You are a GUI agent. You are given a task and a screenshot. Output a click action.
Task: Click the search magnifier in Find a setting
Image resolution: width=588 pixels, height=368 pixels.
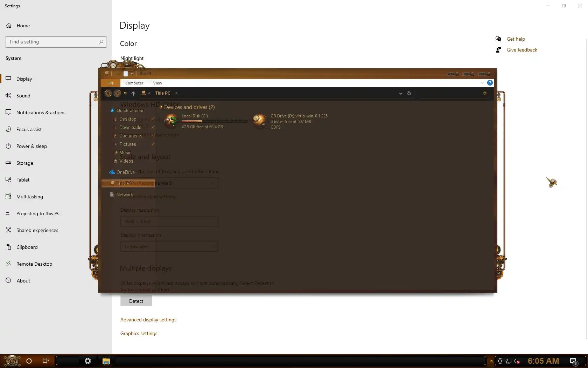point(101,42)
